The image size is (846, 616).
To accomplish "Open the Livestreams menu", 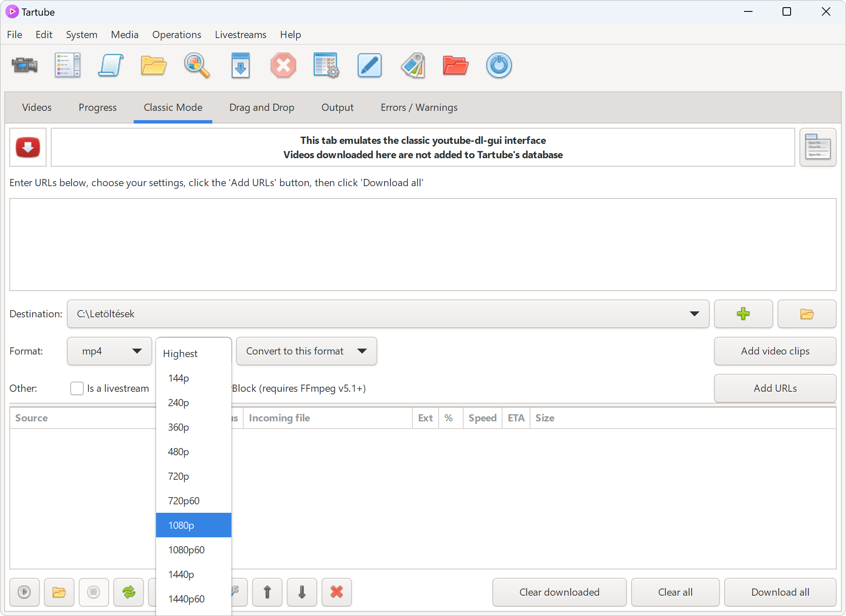I will click(x=241, y=35).
